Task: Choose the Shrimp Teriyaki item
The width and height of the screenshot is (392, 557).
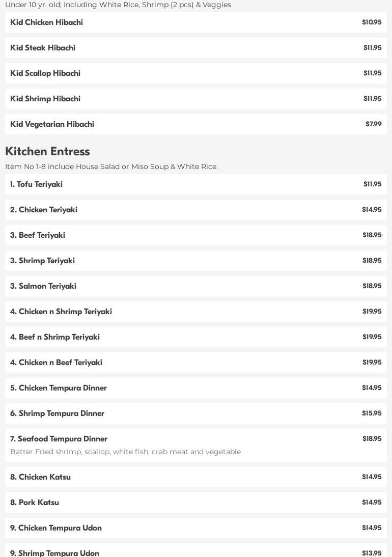Action: (x=195, y=261)
